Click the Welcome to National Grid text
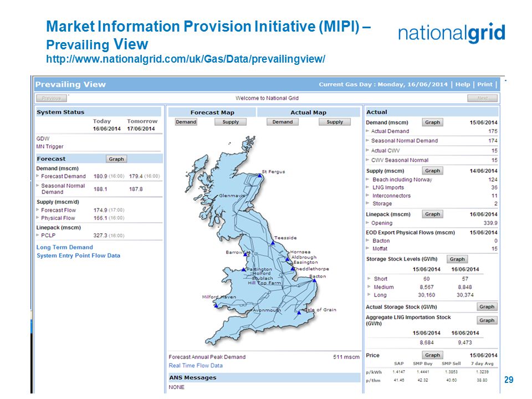Screen dimensions: 532x399 coord(267,98)
